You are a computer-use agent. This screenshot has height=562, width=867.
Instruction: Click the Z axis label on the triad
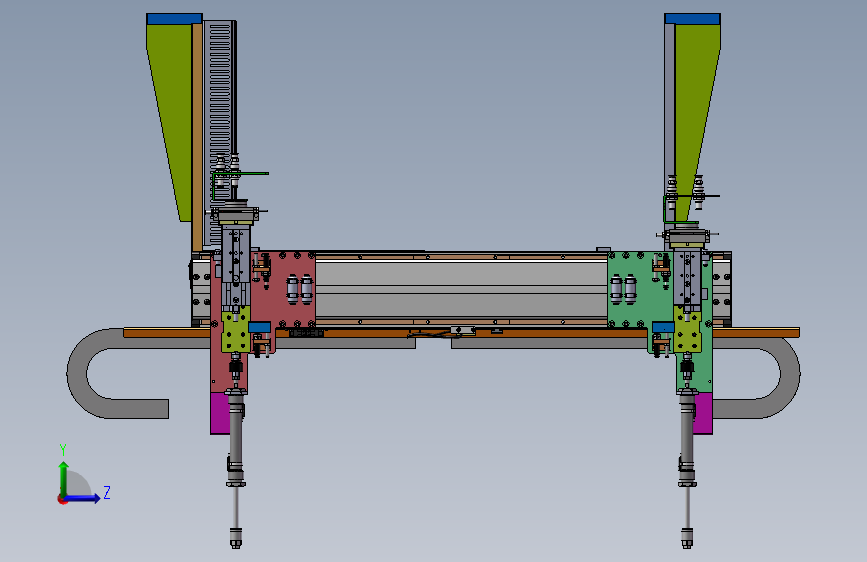[x=107, y=492]
